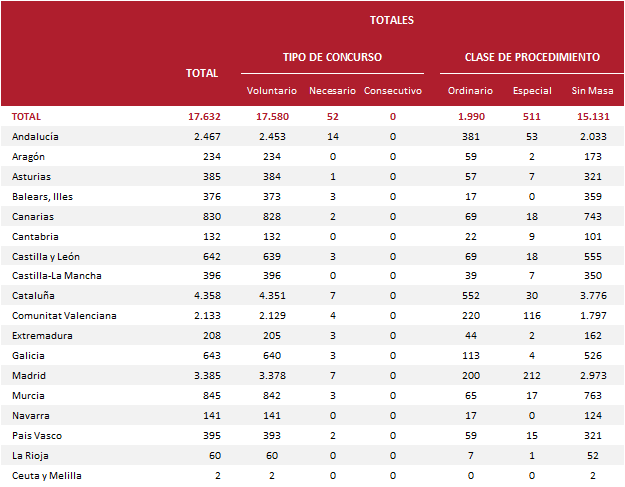Screen dimensions: 625x487
Task: Select the Ordinario column header
Action: pyautogui.click(x=470, y=91)
